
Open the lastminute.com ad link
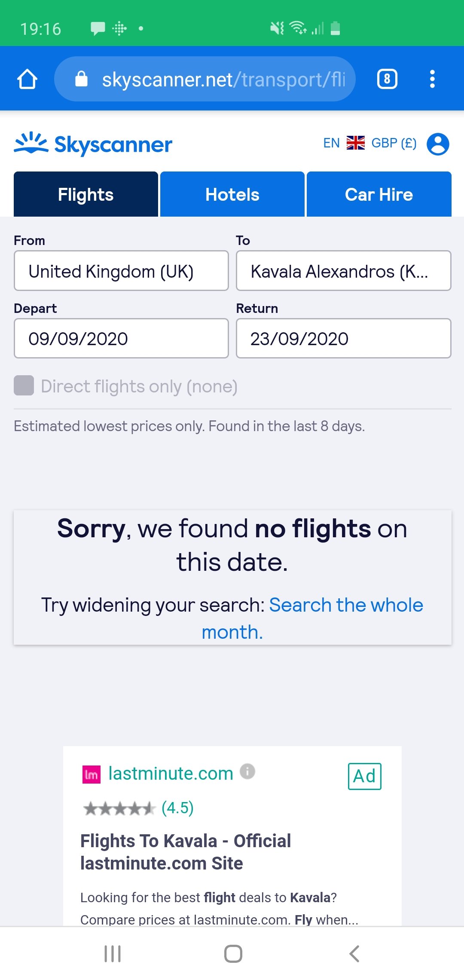click(171, 774)
